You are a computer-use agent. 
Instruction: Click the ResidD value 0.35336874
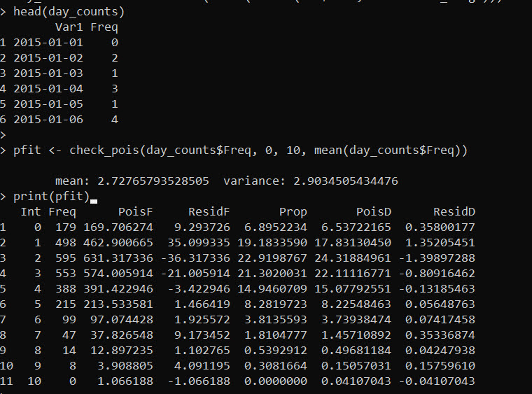point(440,335)
